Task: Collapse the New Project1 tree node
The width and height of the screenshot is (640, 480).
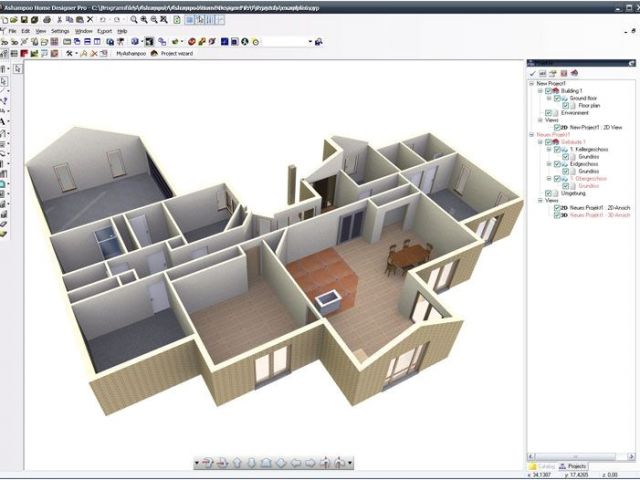Action: pos(531,83)
